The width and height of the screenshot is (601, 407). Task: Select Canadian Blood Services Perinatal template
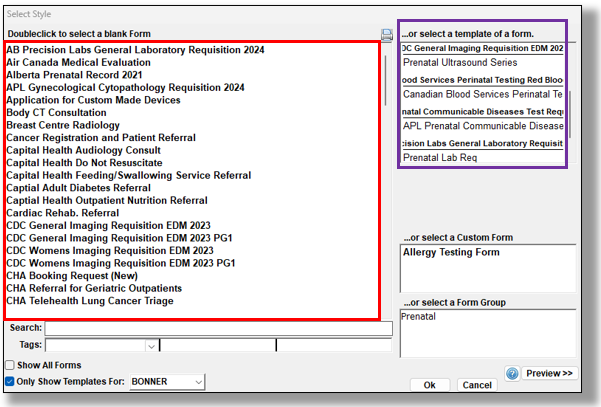tap(483, 94)
